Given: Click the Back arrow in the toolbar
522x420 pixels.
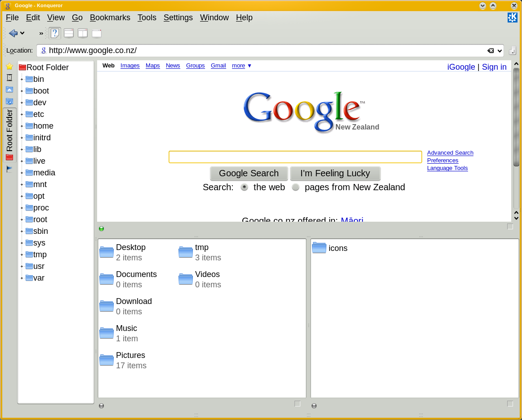Looking at the screenshot, I should point(13,33).
